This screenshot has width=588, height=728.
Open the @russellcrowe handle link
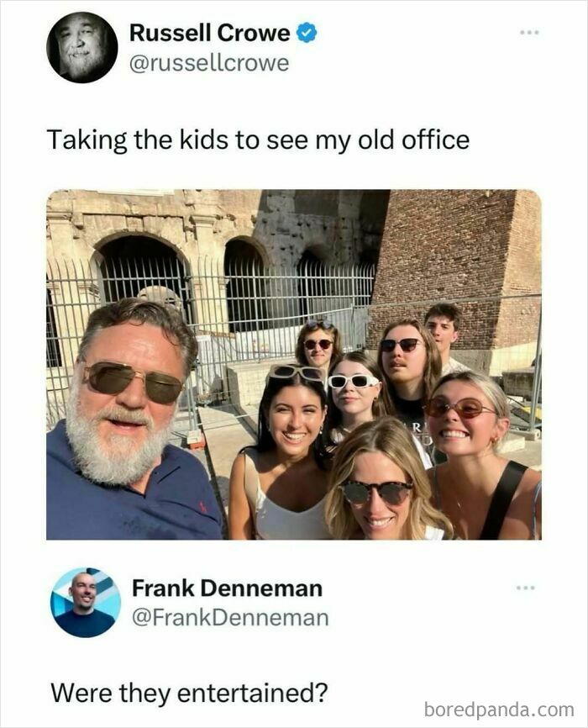(208, 63)
